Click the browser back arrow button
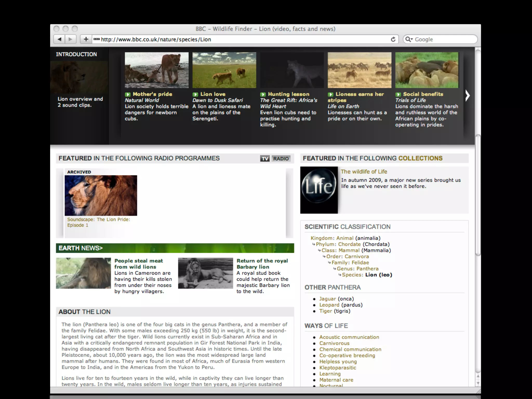This screenshot has height=399, width=532. 59,39
